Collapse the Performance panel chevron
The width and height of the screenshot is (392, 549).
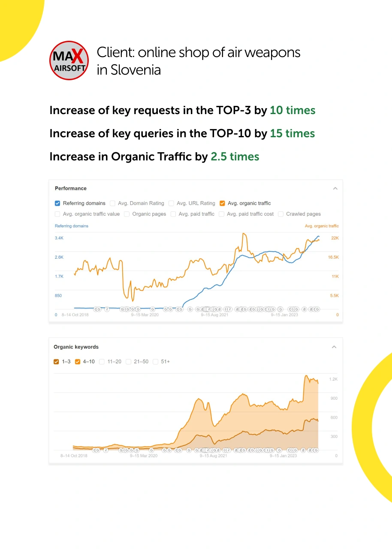[335, 188]
